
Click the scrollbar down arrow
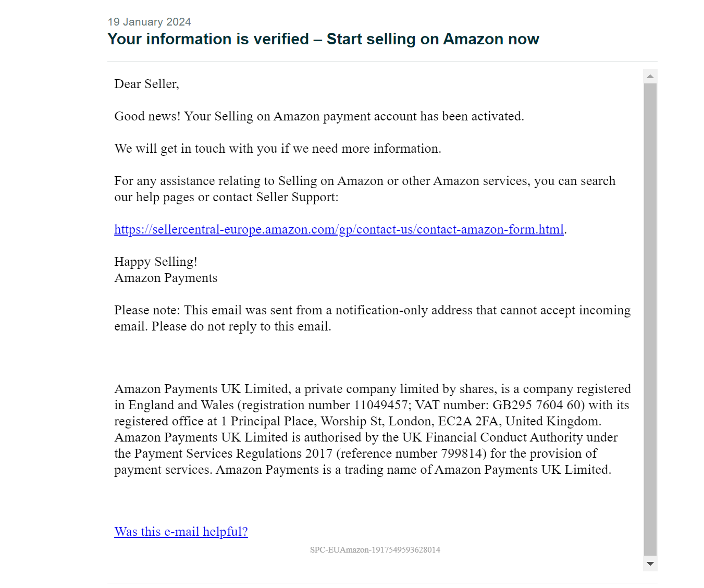pyautogui.click(x=650, y=563)
